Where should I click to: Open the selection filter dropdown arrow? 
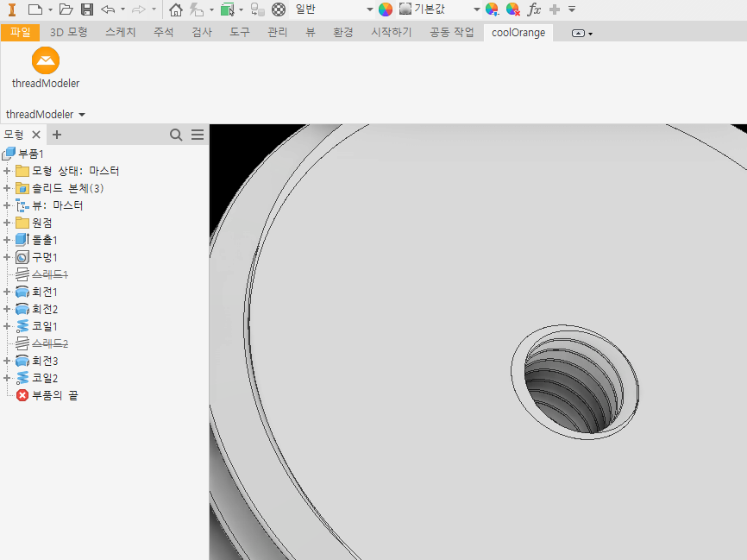click(241, 9)
